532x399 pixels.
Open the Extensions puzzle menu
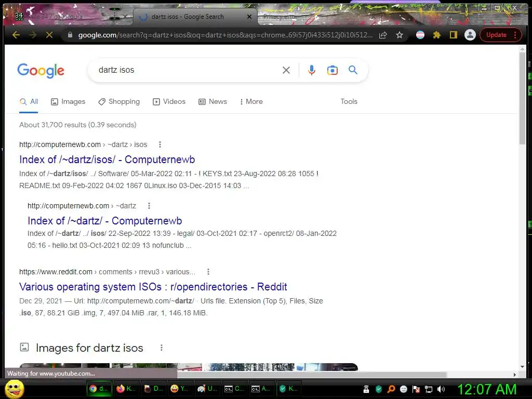click(x=436, y=35)
